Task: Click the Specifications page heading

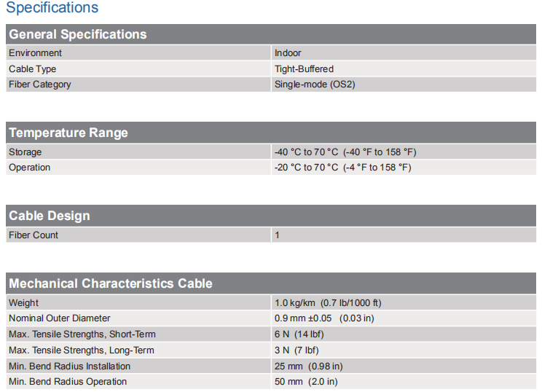Action: pyautogui.click(x=52, y=8)
